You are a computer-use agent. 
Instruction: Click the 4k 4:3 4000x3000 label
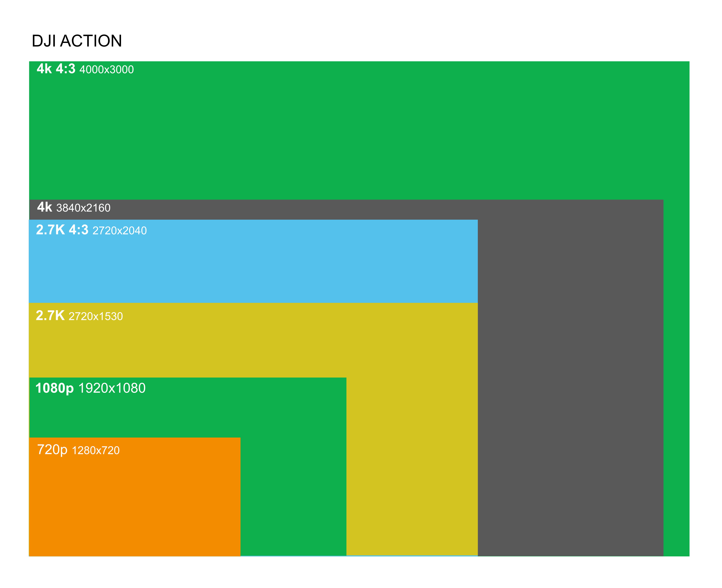coord(85,69)
